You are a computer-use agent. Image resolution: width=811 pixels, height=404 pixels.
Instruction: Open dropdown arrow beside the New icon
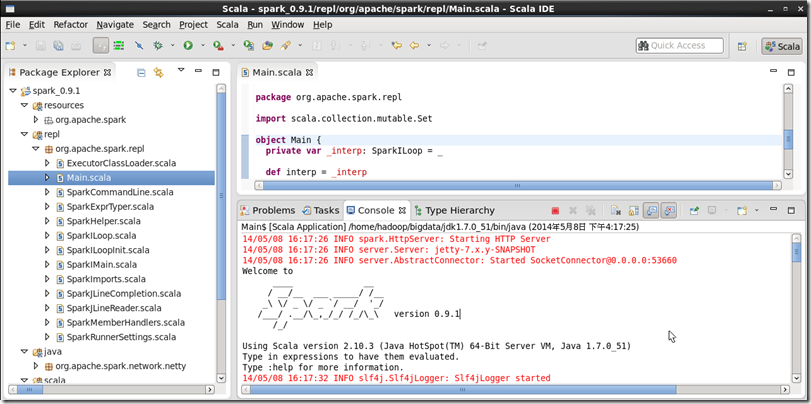point(24,46)
